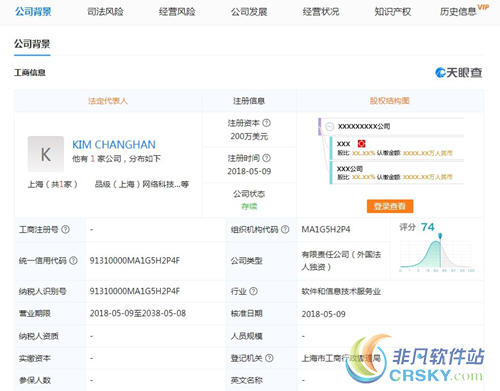Click 软件和信息技术服务业 industry value
Screen dimensions: 500x391
point(341,291)
